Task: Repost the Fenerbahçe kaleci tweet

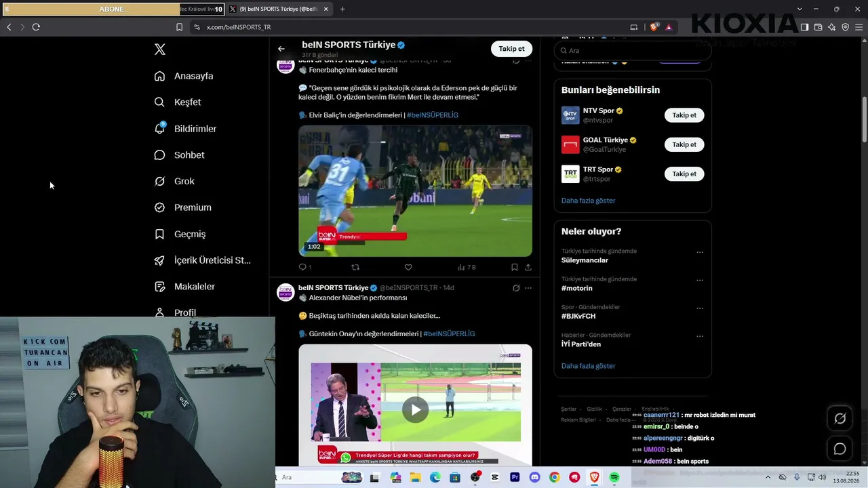Action: point(355,267)
